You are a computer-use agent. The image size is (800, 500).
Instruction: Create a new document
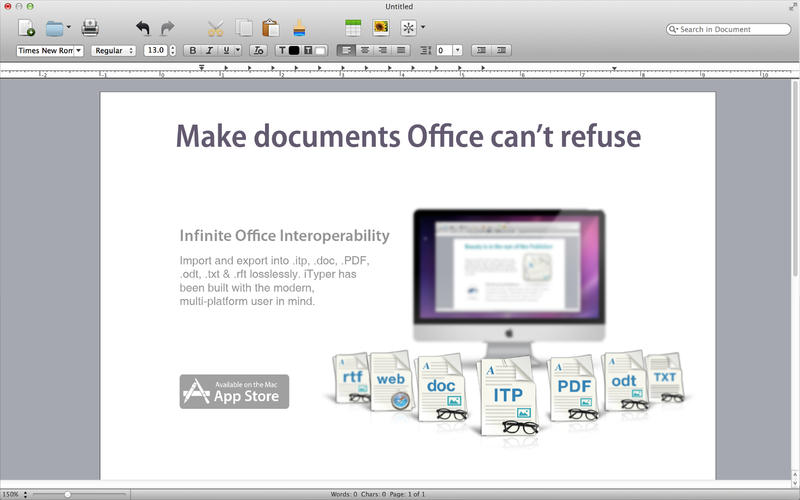pyautogui.click(x=26, y=28)
